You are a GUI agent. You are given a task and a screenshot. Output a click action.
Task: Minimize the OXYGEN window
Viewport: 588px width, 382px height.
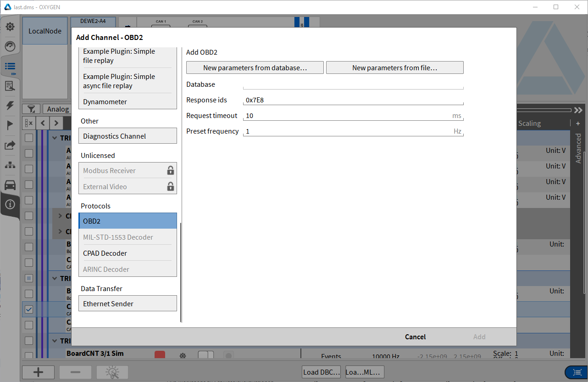click(535, 7)
